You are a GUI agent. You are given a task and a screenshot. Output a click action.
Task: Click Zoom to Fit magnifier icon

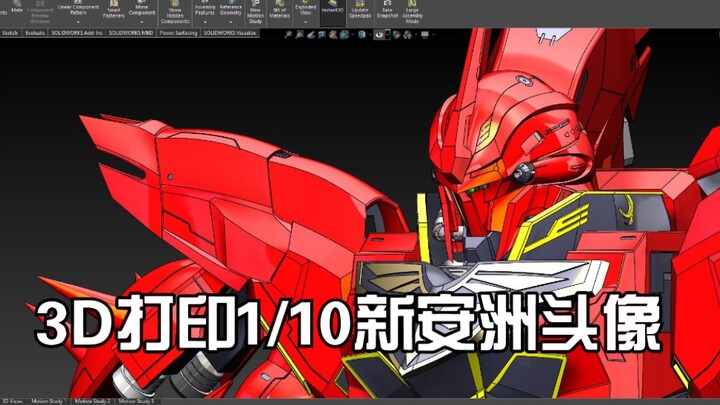coord(288,34)
